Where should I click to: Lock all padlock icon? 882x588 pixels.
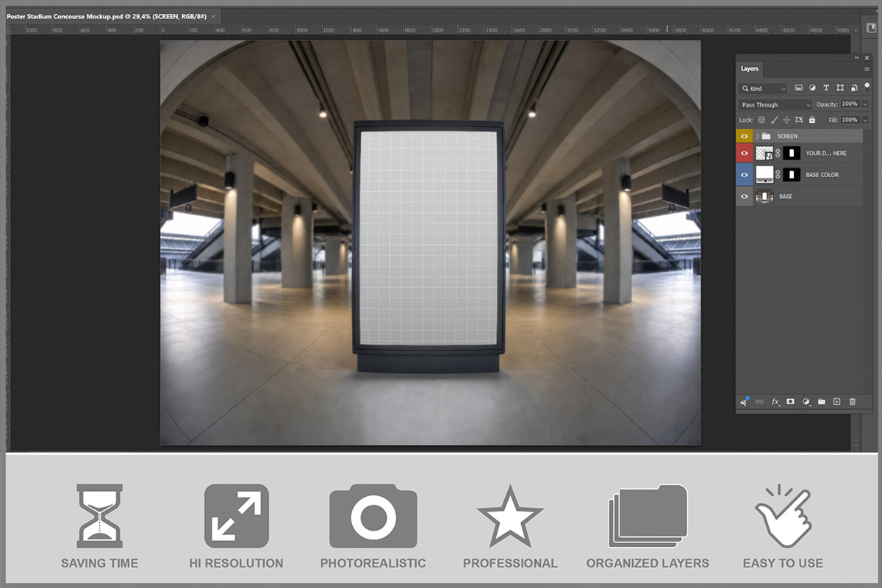[x=811, y=120]
